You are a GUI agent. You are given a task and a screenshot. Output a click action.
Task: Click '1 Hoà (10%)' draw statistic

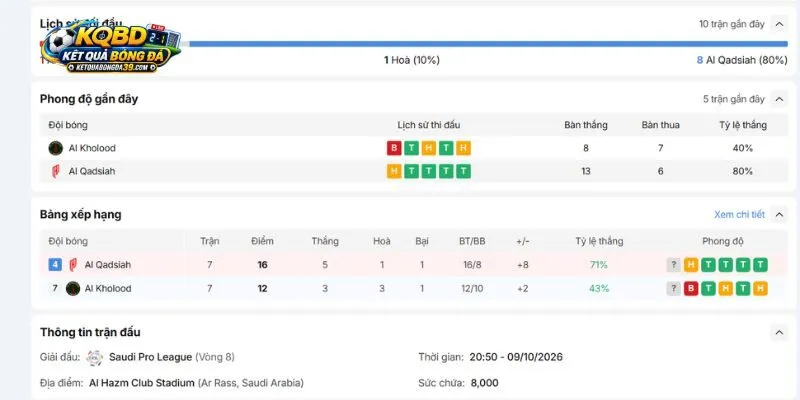click(x=412, y=60)
